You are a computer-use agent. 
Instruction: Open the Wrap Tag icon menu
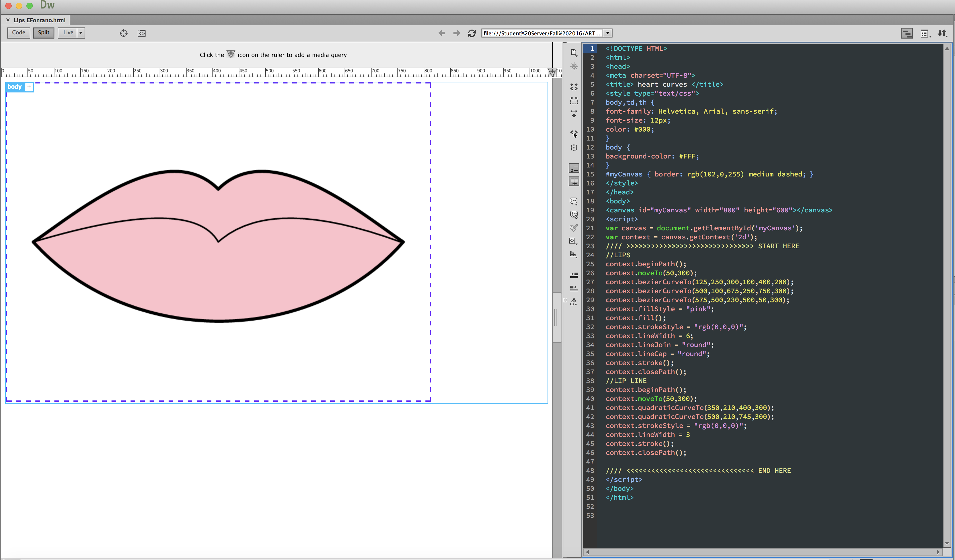click(574, 241)
